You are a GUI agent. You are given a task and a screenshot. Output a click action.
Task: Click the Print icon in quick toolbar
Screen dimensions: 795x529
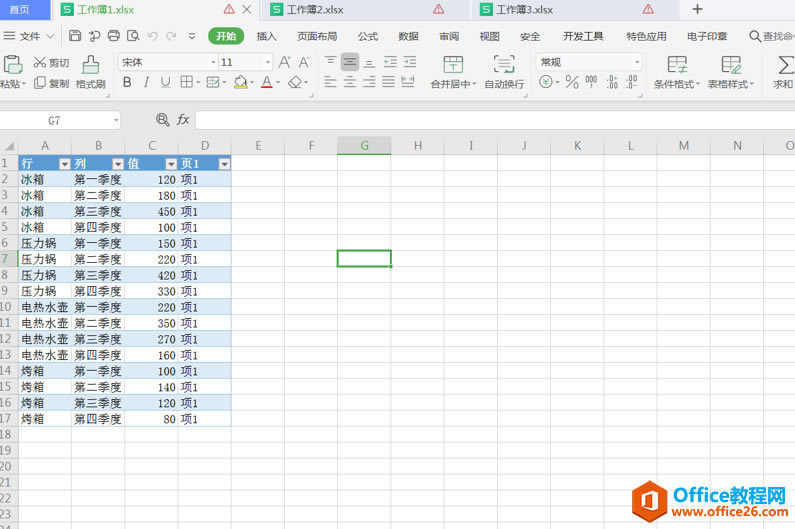click(x=114, y=36)
